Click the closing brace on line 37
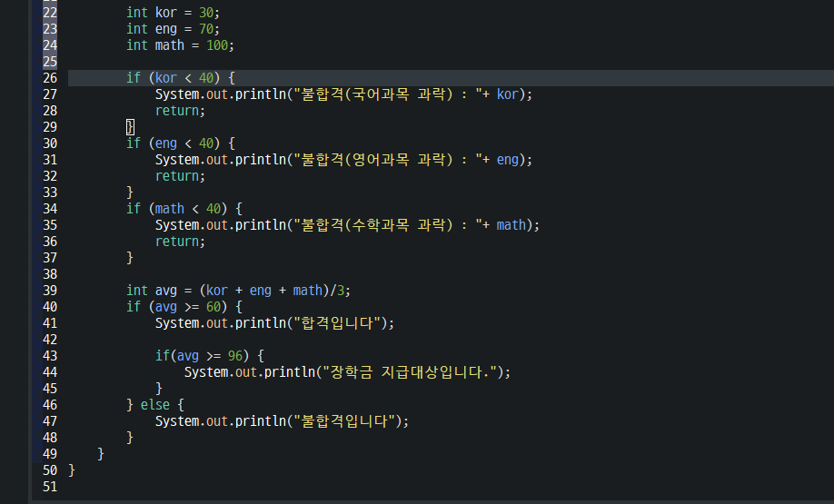The height and width of the screenshot is (504, 834). click(x=130, y=258)
